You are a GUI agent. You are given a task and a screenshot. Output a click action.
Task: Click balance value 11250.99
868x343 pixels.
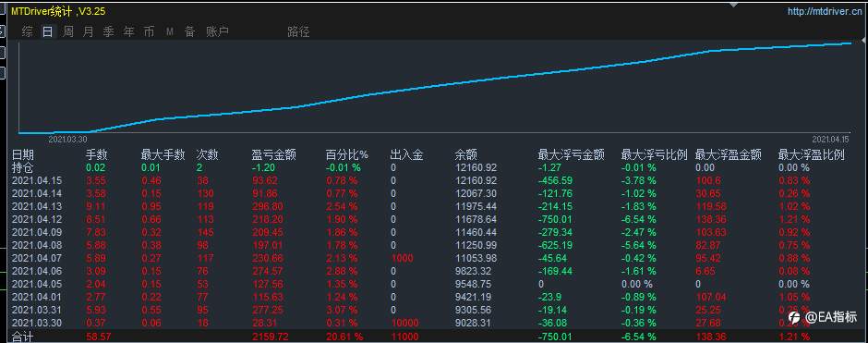[476, 245]
